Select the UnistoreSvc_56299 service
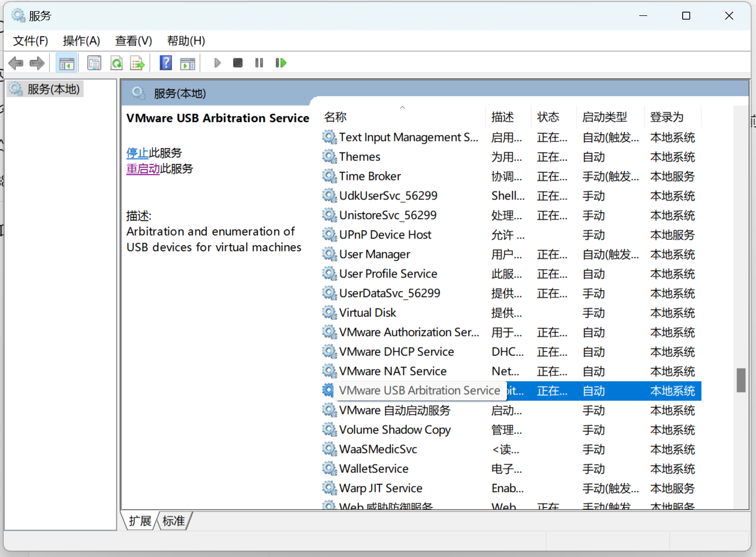 tap(511, 215)
